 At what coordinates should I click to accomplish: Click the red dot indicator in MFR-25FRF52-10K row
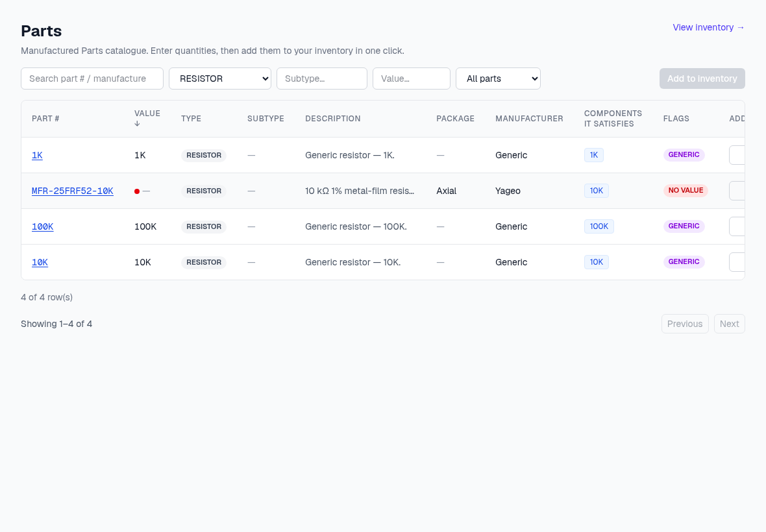[x=137, y=191]
